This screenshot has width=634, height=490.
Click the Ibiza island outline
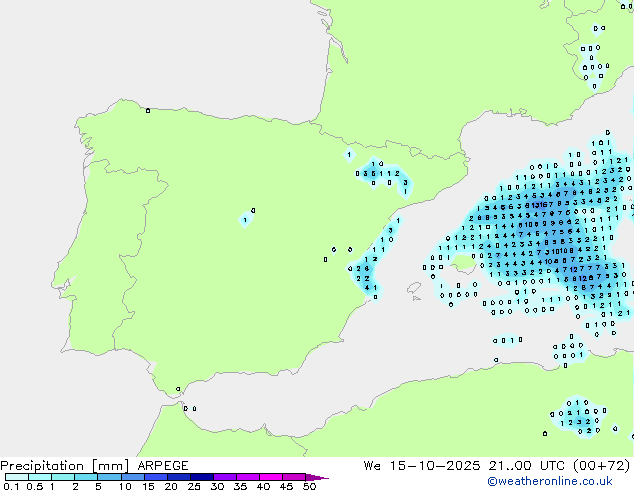414,288
